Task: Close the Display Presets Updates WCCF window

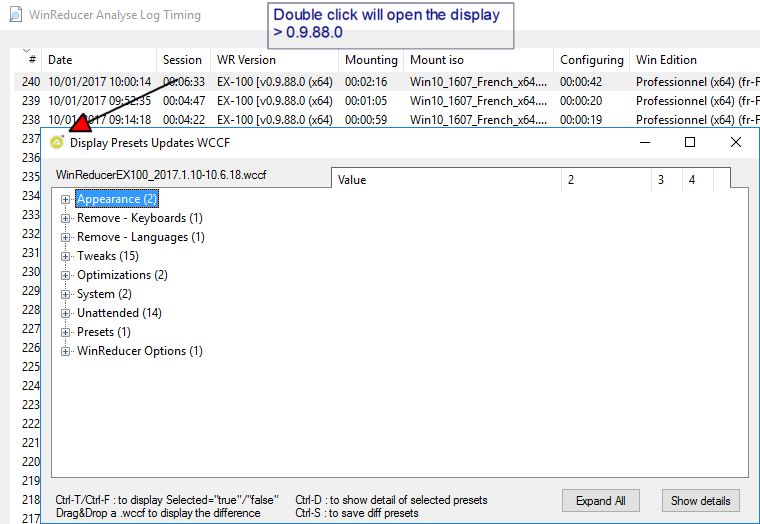Action: click(x=736, y=143)
